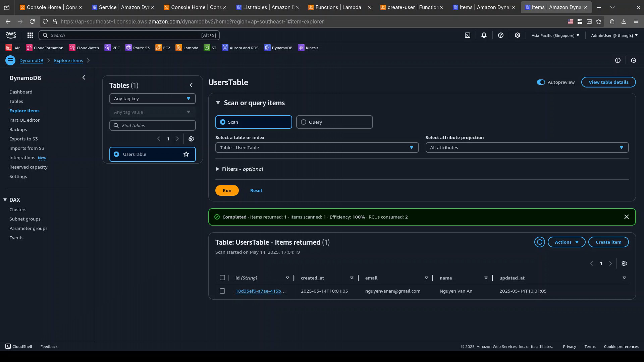Open Select a table or index dropdown

[317, 147]
